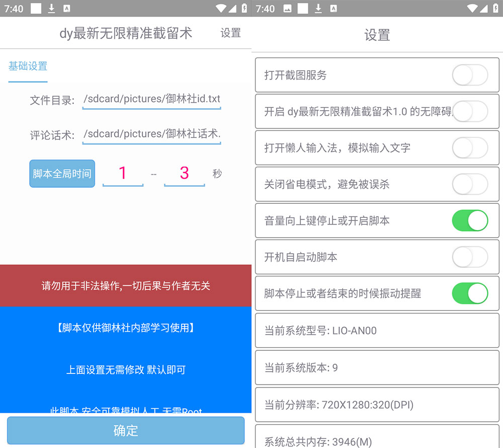This screenshot has height=448, width=503.
Task: Enable the 懒人输入法 lazy input method toggle
Action: point(470,148)
